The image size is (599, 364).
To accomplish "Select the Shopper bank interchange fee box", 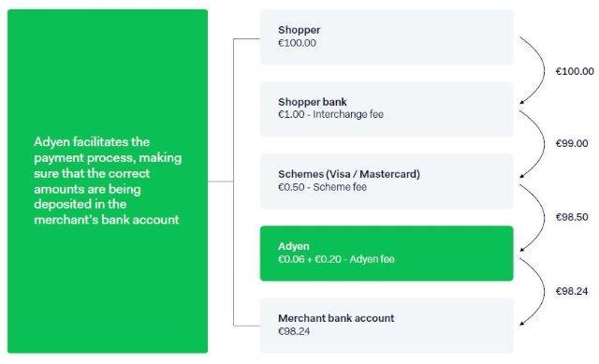I will [387, 109].
